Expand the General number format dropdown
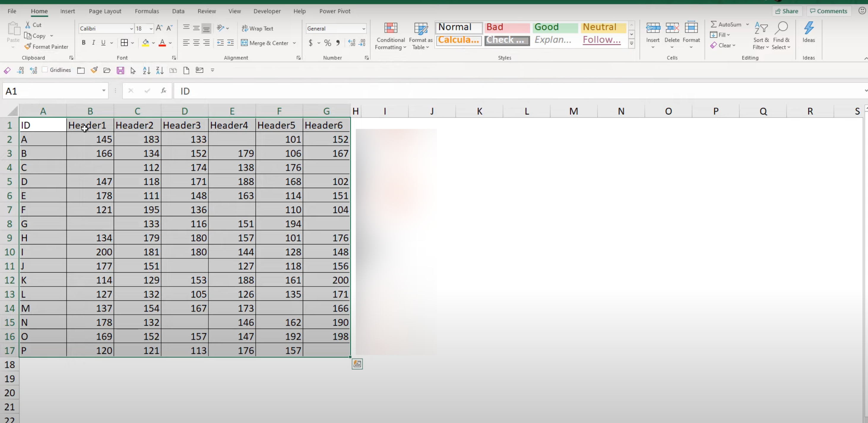Screen dimensions: 868x423 (364, 29)
